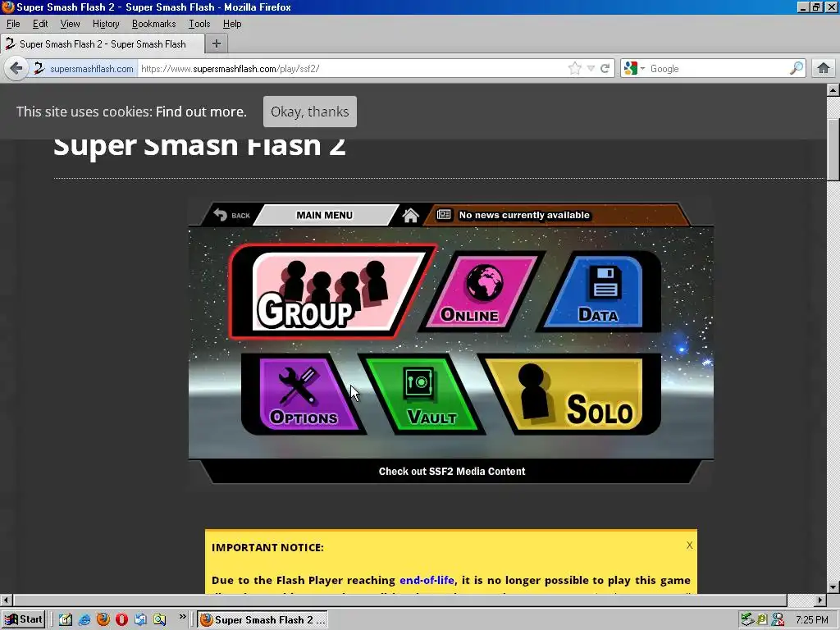Click the 7:25 PM clock
This screenshot has width=840, height=630.
point(812,620)
